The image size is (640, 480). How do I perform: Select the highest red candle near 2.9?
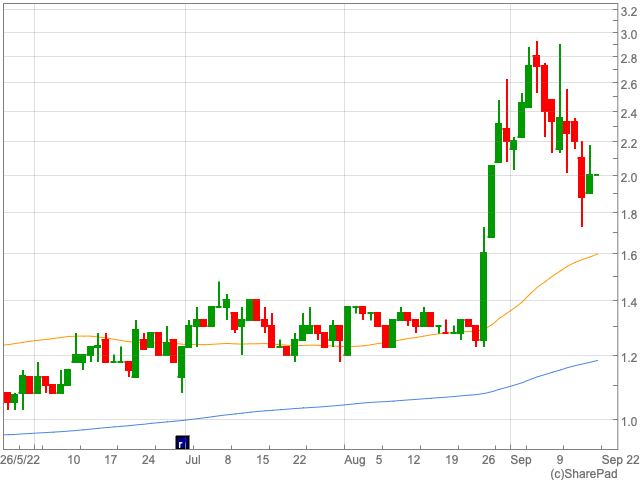point(536,61)
